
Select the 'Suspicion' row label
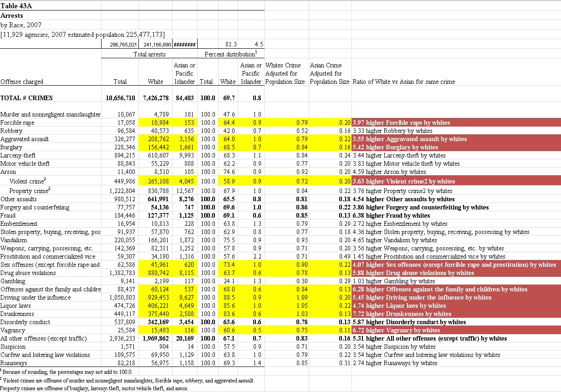pos(14,346)
